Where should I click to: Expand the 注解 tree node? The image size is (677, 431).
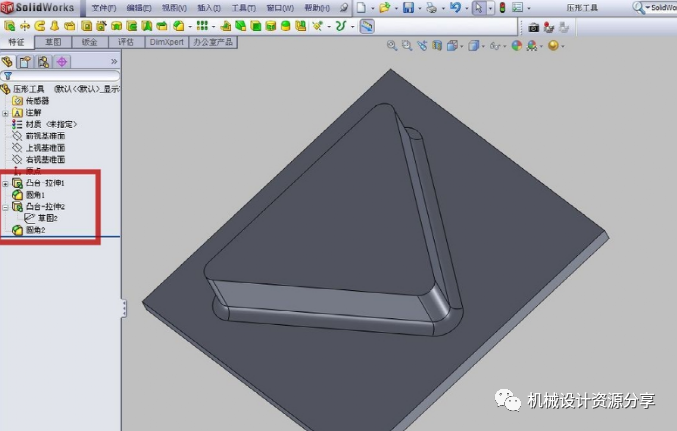(5, 113)
